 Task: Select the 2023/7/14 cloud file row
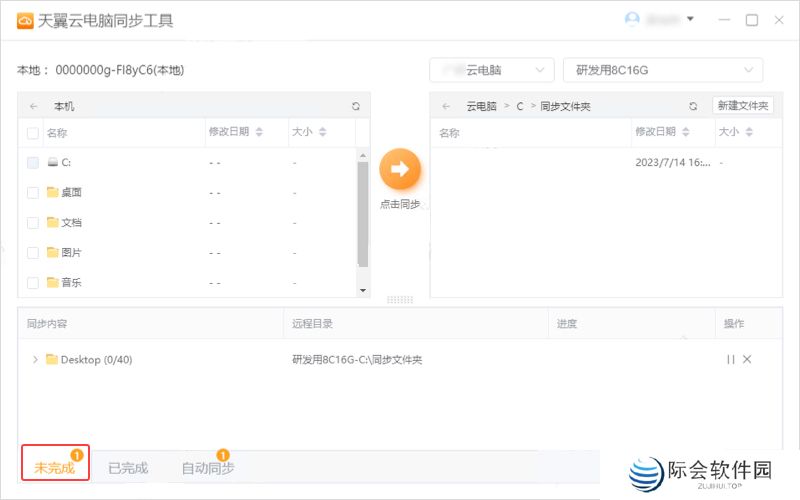[606, 163]
